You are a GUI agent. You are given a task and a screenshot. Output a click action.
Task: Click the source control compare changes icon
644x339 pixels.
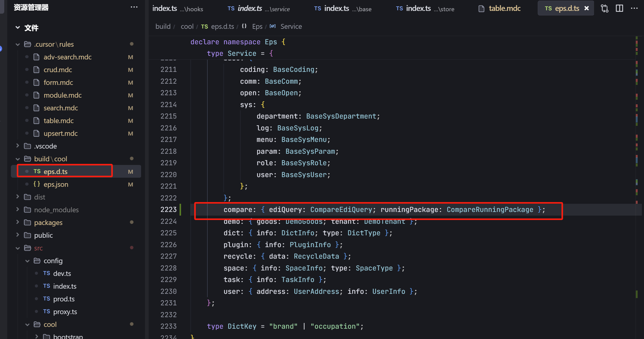(x=605, y=8)
